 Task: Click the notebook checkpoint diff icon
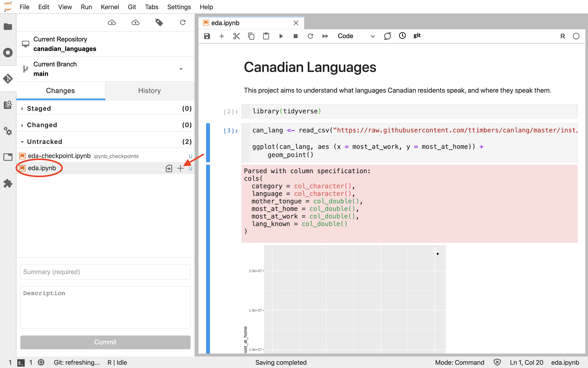(x=387, y=36)
